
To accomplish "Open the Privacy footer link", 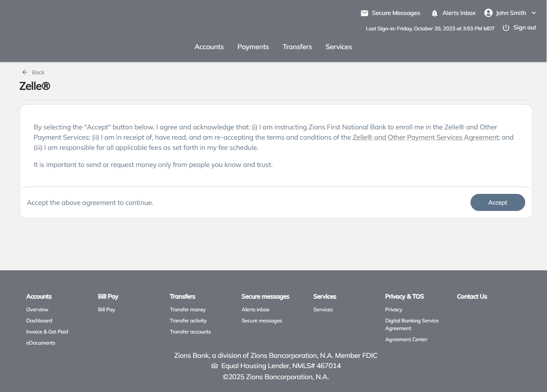I will [394, 310].
